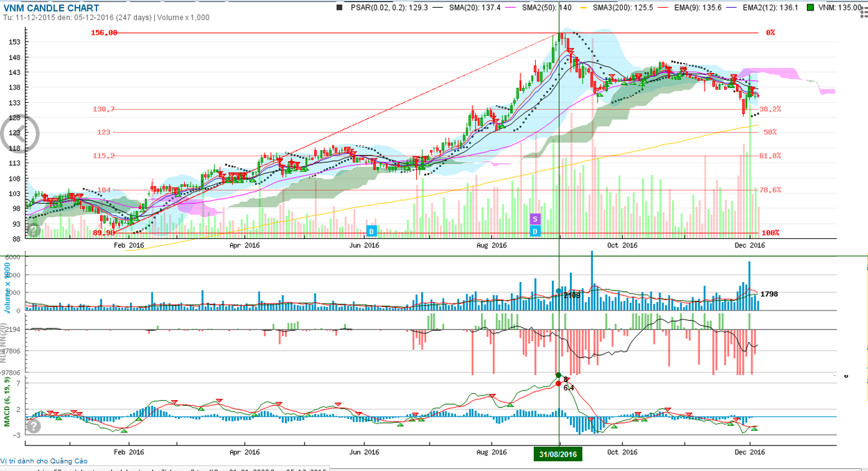Click the 61.8% Fibonacci level label
Screen dimensions: 868x471
point(770,156)
